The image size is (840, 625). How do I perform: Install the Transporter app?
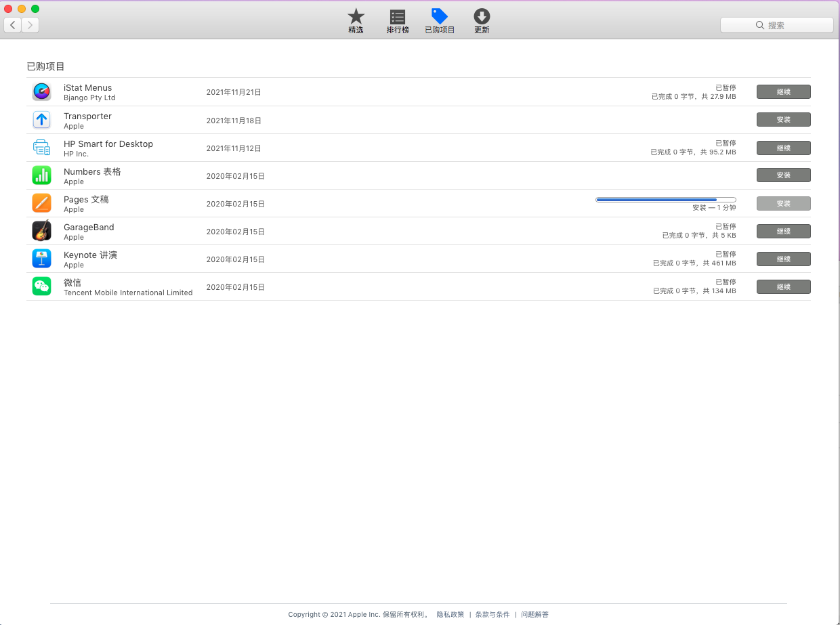783,120
